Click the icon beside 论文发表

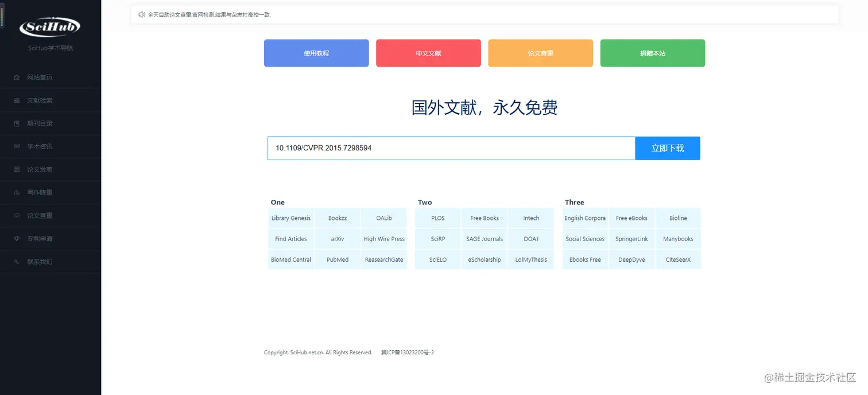coord(16,169)
